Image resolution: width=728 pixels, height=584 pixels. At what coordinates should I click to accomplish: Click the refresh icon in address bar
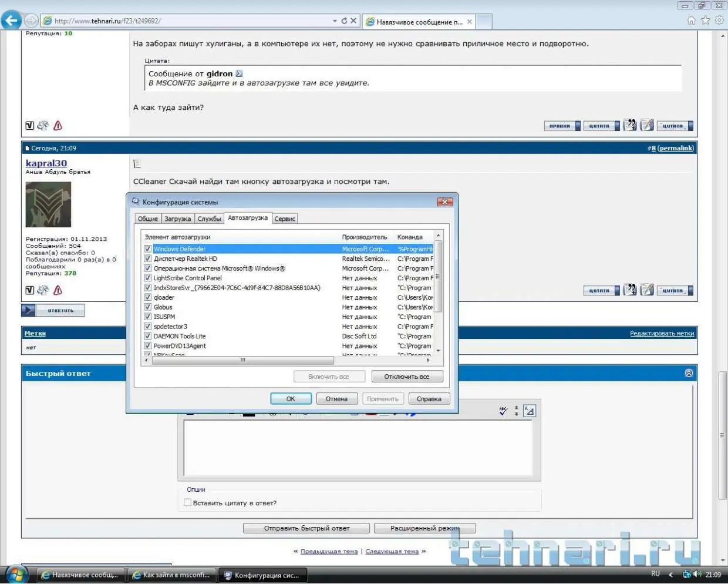[x=344, y=21]
